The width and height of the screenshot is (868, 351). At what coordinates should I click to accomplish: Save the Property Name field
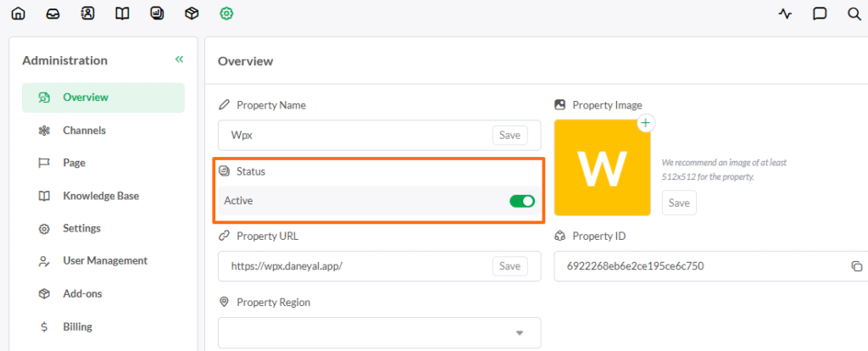(509, 135)
